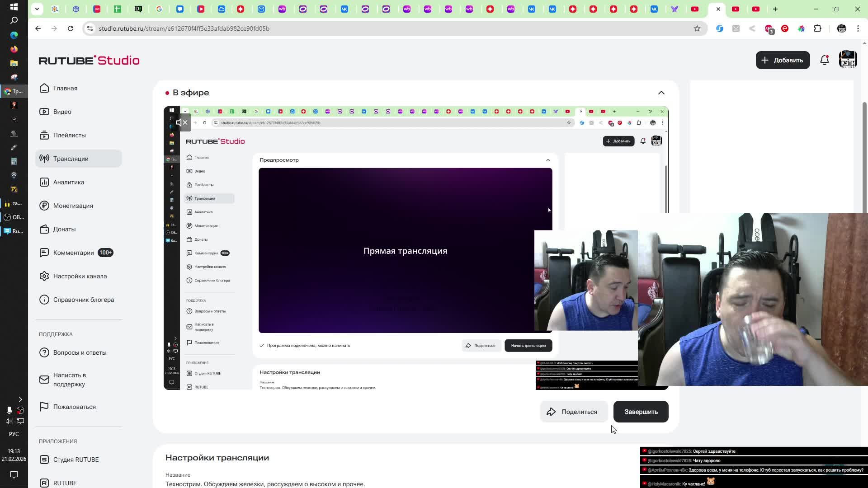Open the Аналитика page
The height and width of the screenshot is (488, 868).
point(68,182)
